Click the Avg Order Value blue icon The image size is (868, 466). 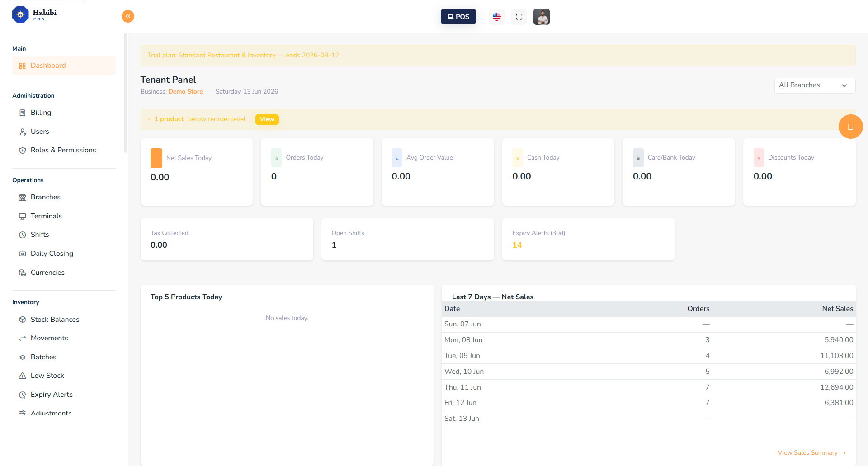397,158
